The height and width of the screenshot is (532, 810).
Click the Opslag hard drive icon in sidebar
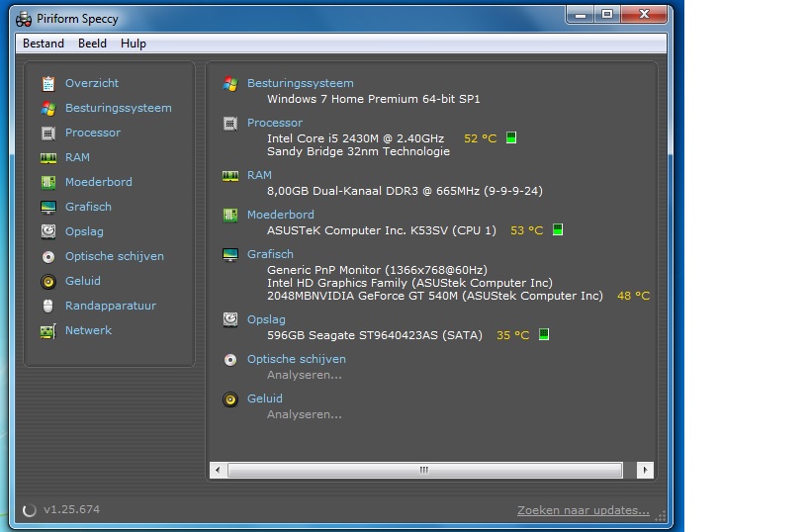coord(48,231)
